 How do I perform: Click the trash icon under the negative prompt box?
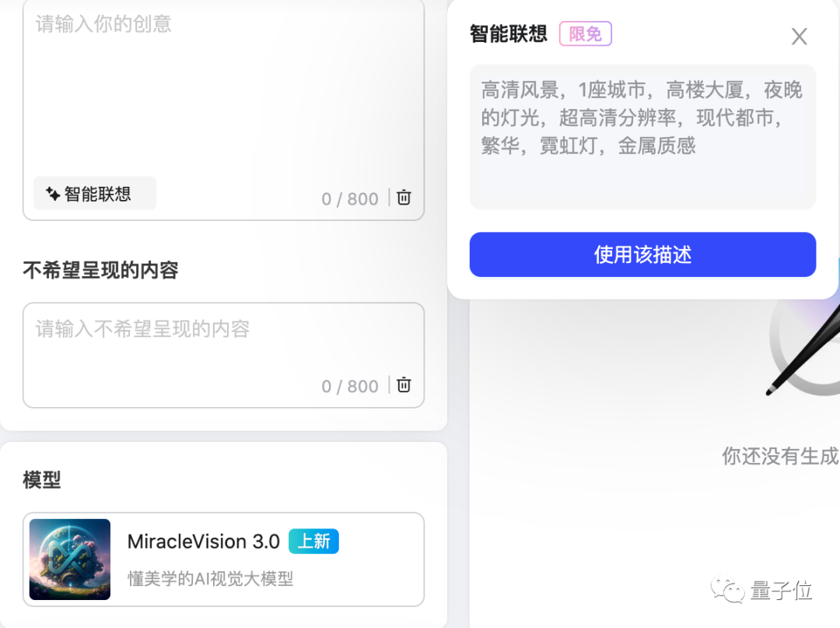pos(403,385)
